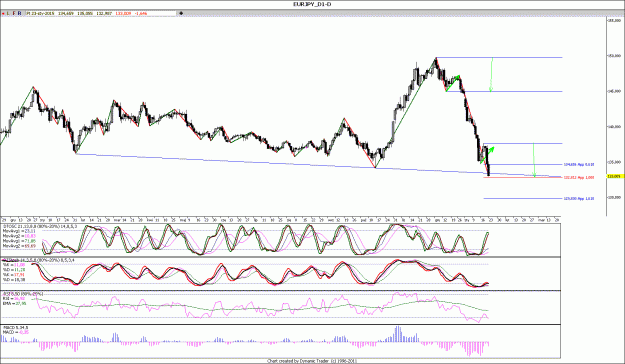Select the F button in the chart toolbar

tap(14, 13)
